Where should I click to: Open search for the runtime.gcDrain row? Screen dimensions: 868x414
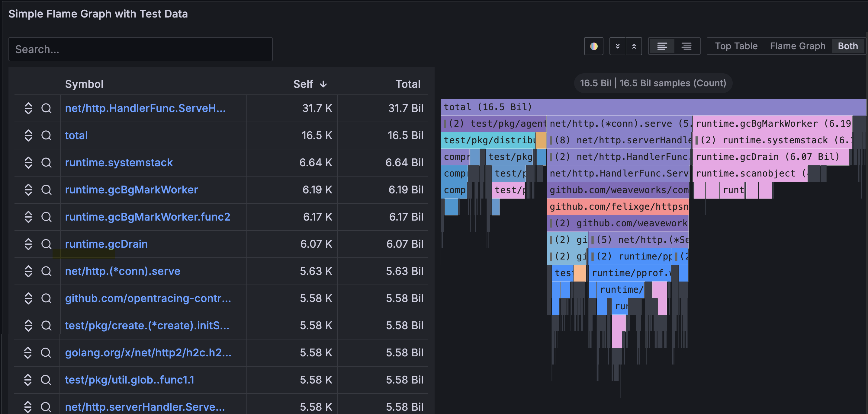[x=47, y=244]
